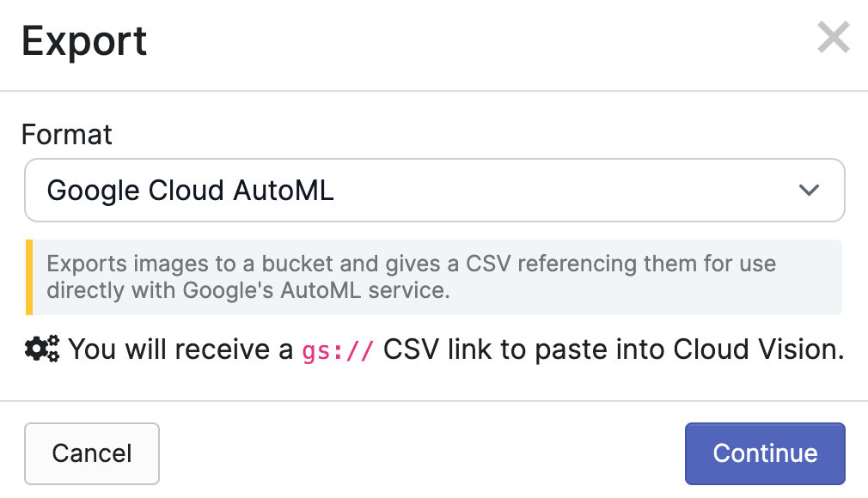868x498 pixels.
Task: Close the Export dialog with the X
Action: tap(833, 38)
